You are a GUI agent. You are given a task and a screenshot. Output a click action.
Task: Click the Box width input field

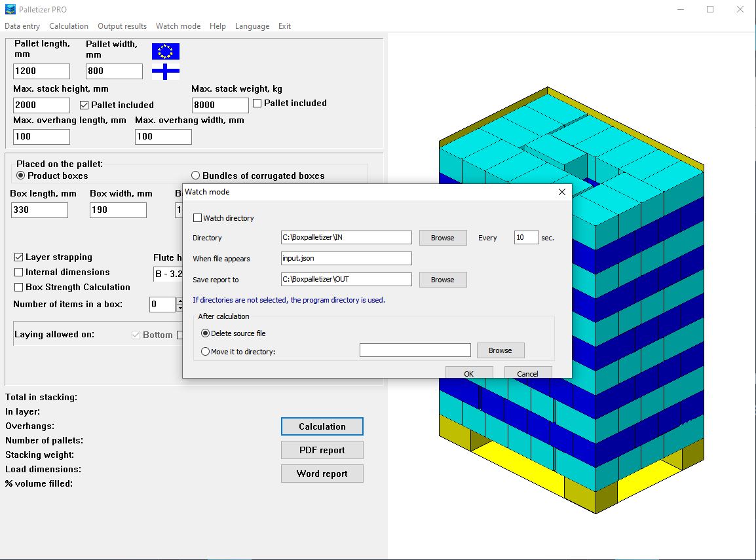118,210
